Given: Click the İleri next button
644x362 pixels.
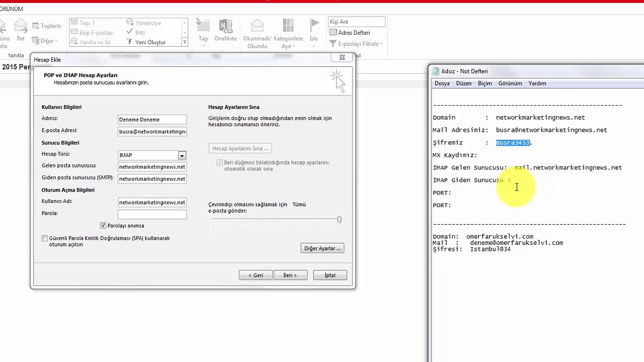Looking at the screenshot, I should [290, 276].
